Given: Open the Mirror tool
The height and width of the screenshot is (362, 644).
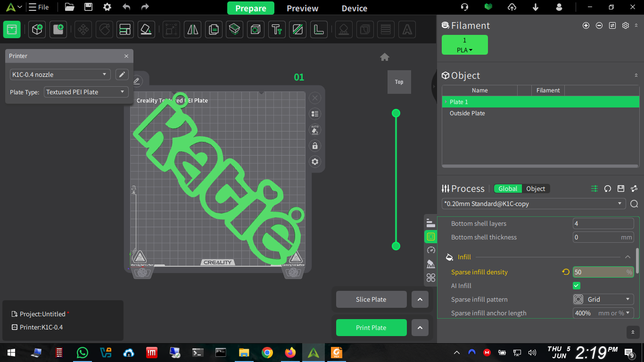Looking at the screenshot, I should coord(192,29).
